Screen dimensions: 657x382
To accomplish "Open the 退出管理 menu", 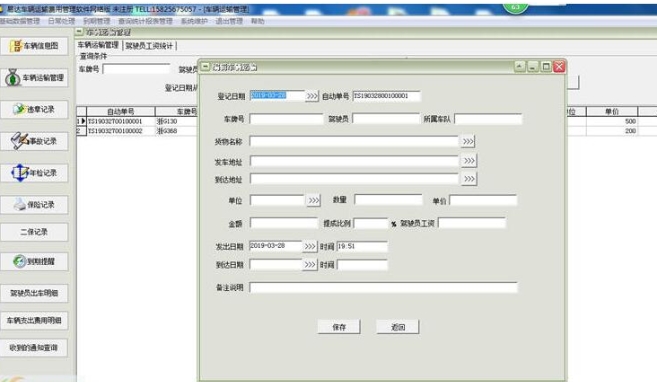I will [x=229, y=21].
